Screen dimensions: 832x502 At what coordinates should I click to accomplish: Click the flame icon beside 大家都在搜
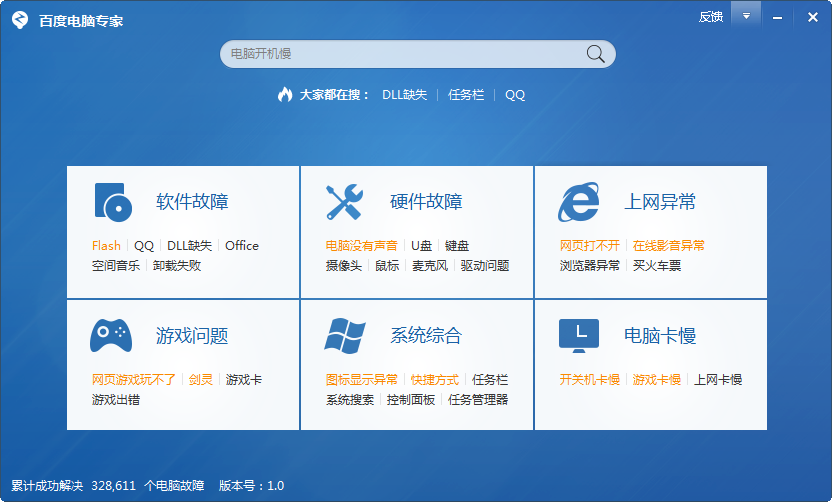[285, 95]
